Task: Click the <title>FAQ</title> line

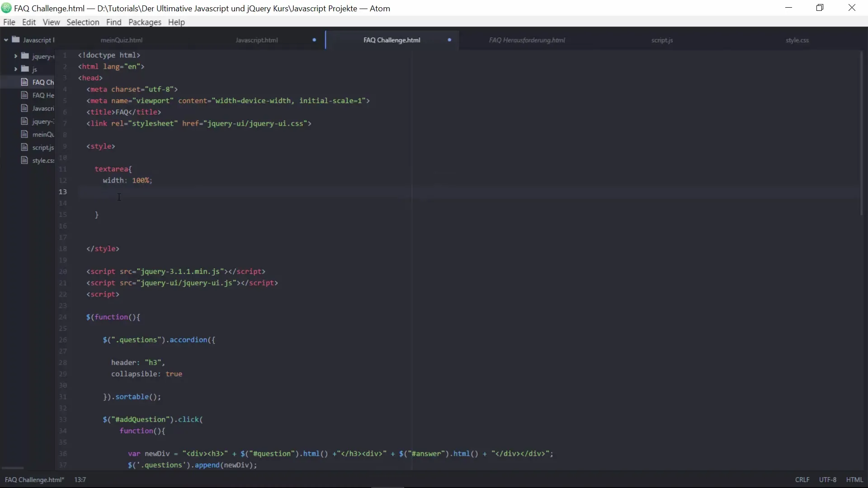Action: [x=123, y=112]
